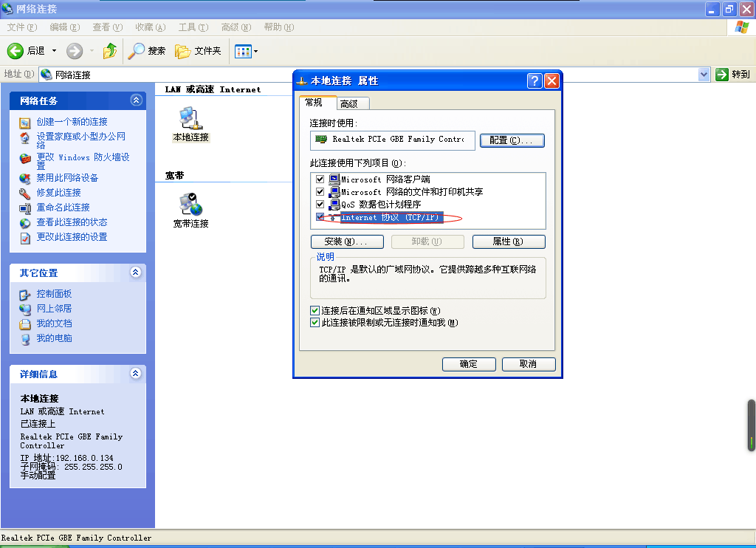Collapse the 详细信息 panel
The height and width of the screenshot is (548, 756).
136,374
